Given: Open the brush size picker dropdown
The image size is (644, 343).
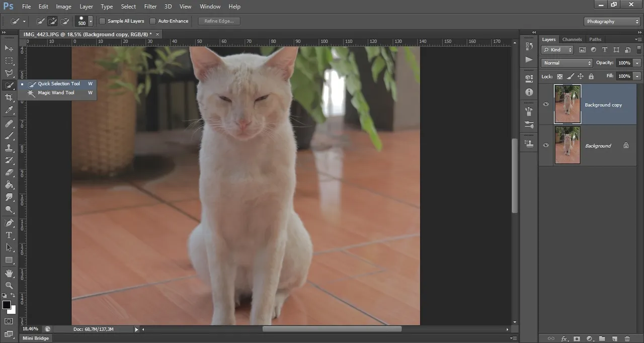Looking at the screenshot, I should point(91,21).
